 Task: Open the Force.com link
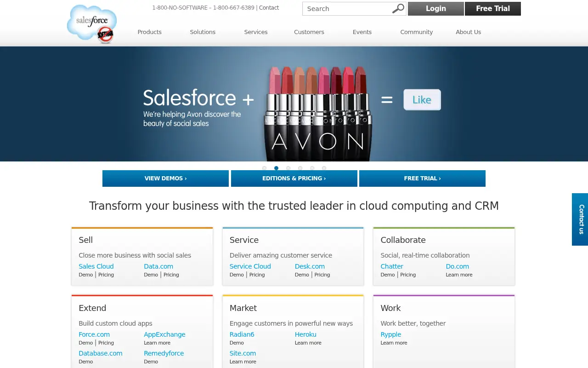pos(94,334)
